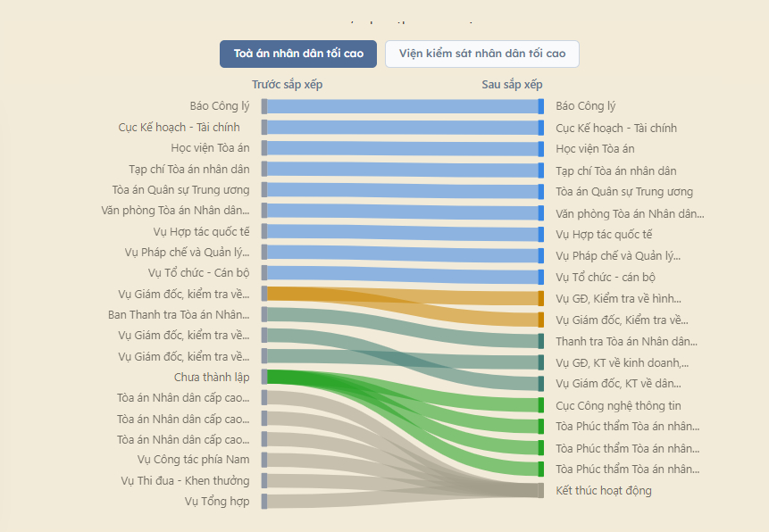Switch to Viện kiểm sát nhân dân tối cao tab
The image size is (769, 532).
point(482,54)
